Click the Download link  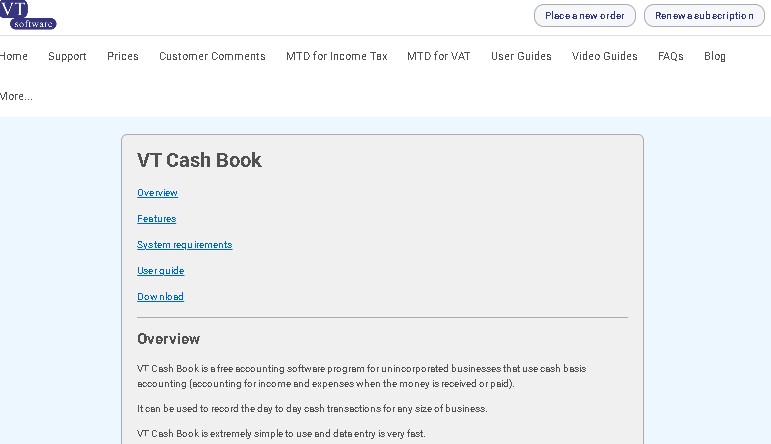click(160, 296)
